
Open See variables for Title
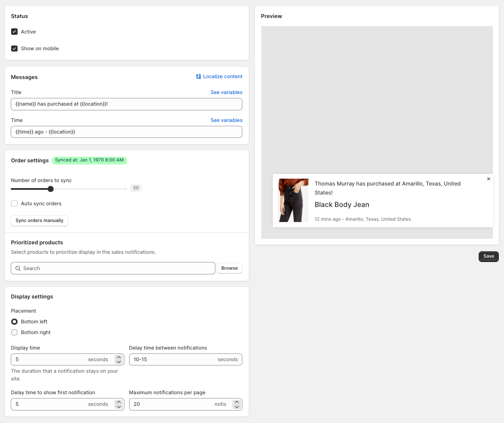(x=226, y=92)
